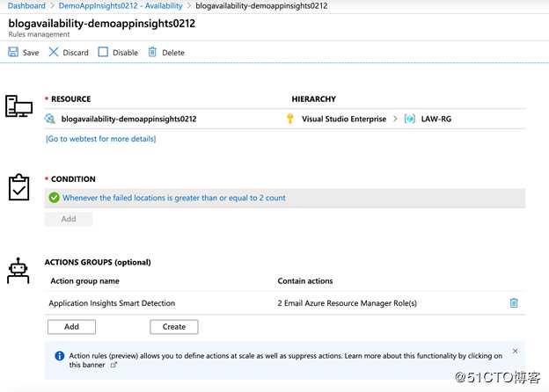Viewport: 549px width, 392px height.
Task: Click the Contain actions column header
Action: [305, 281]
